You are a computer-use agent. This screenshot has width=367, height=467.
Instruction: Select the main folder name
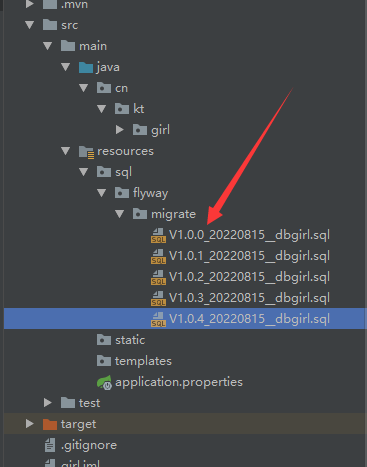click(x=93, y=46)
